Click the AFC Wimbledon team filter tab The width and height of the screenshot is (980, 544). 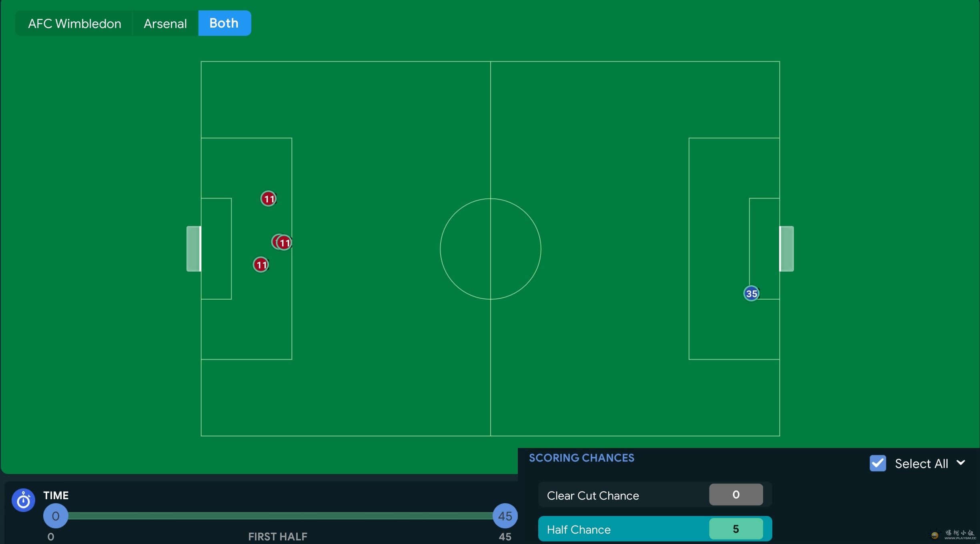(x=74, y=23)
